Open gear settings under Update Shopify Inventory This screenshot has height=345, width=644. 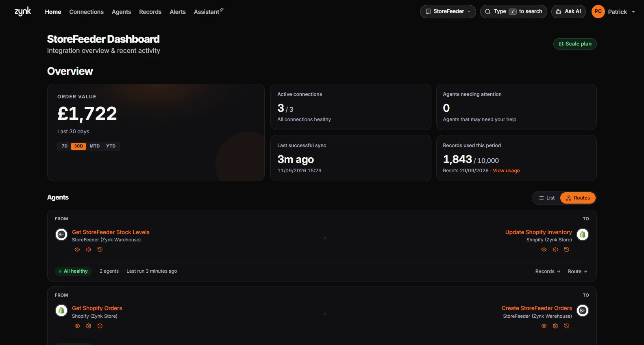click(x=555, y=250)
